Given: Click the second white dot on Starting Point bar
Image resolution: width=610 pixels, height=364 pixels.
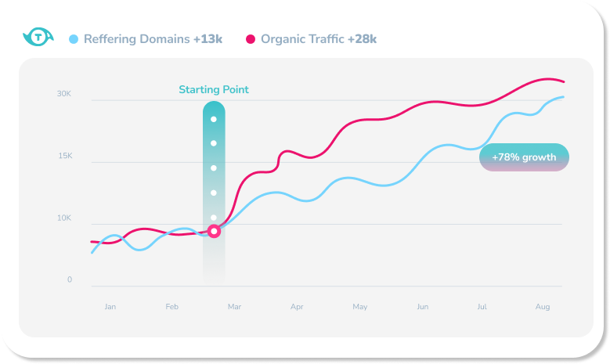Looking at the screenshot, I should (214, 143).
